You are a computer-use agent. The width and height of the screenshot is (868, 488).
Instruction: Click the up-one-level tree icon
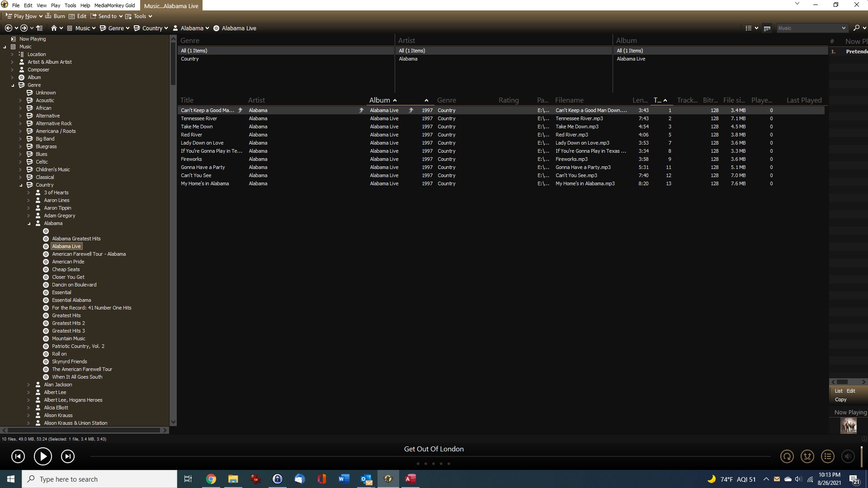(39, 28)
